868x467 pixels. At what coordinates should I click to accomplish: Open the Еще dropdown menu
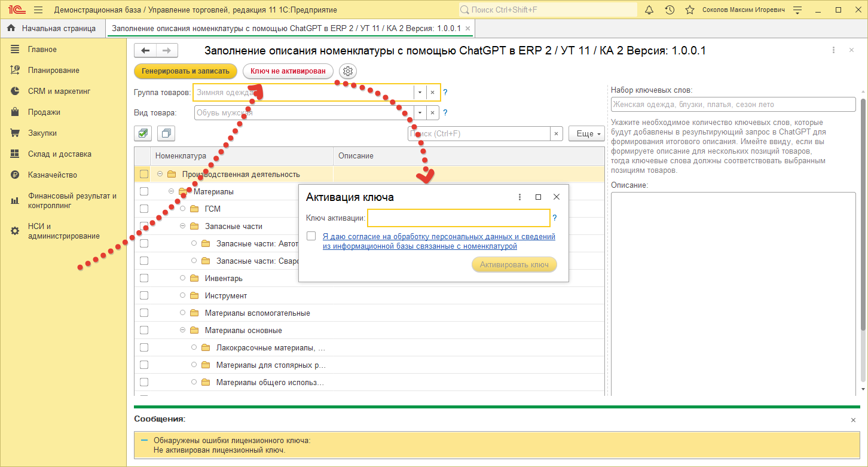586,133
